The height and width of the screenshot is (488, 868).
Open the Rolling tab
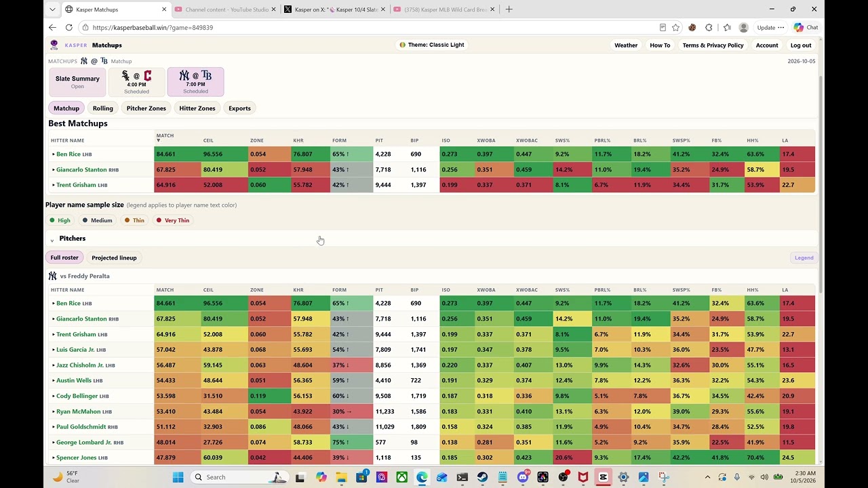(x=103, y=108)
